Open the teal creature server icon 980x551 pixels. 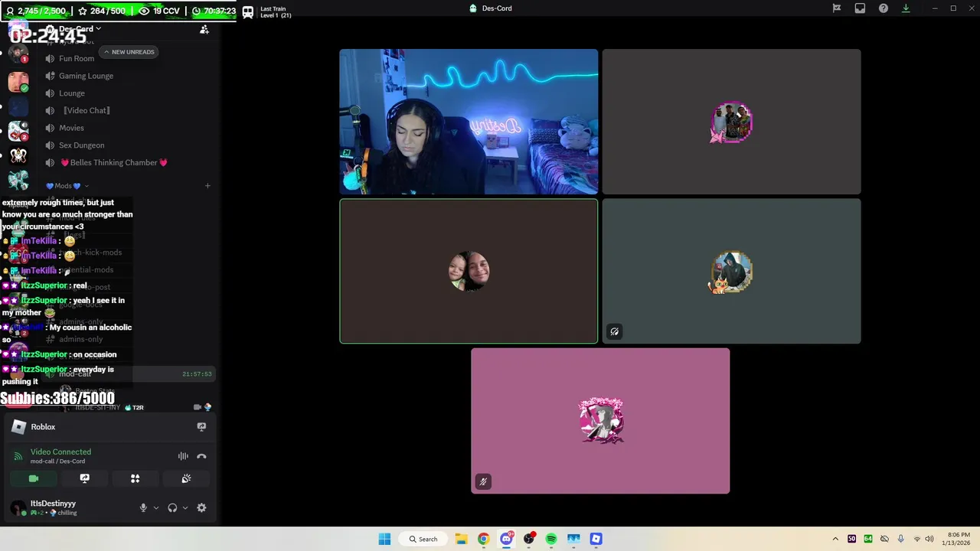[x=18, y=181]
